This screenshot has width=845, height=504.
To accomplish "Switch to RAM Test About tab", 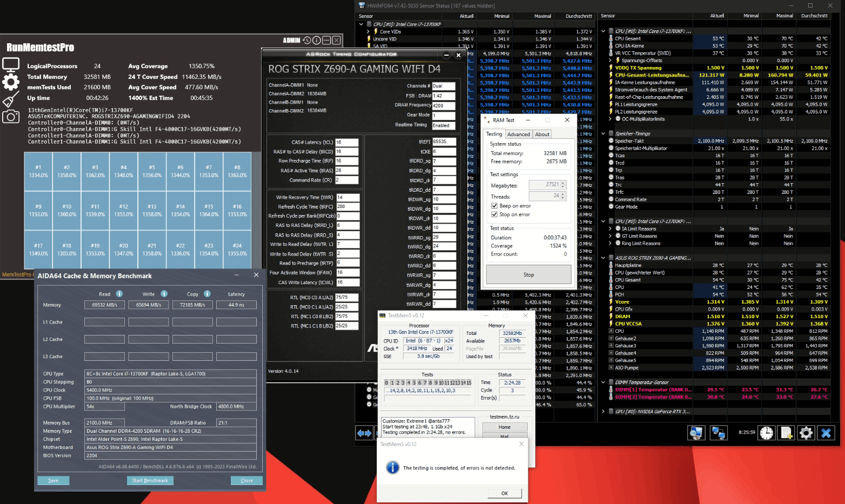I will (x=542, y=135).
